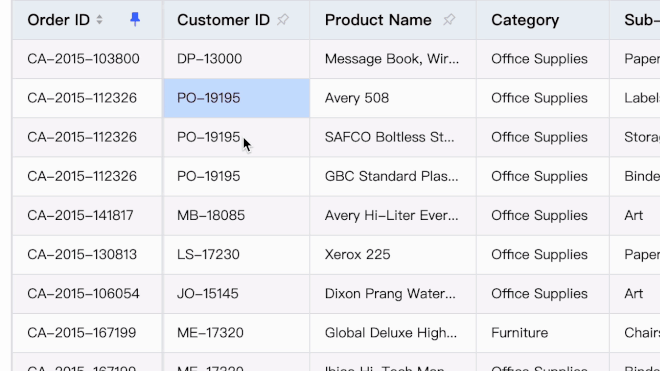The width and height of the screenshot is (660, 371).
Task: Click order cell CA-2015-103800
Action: tap(88, 59)
